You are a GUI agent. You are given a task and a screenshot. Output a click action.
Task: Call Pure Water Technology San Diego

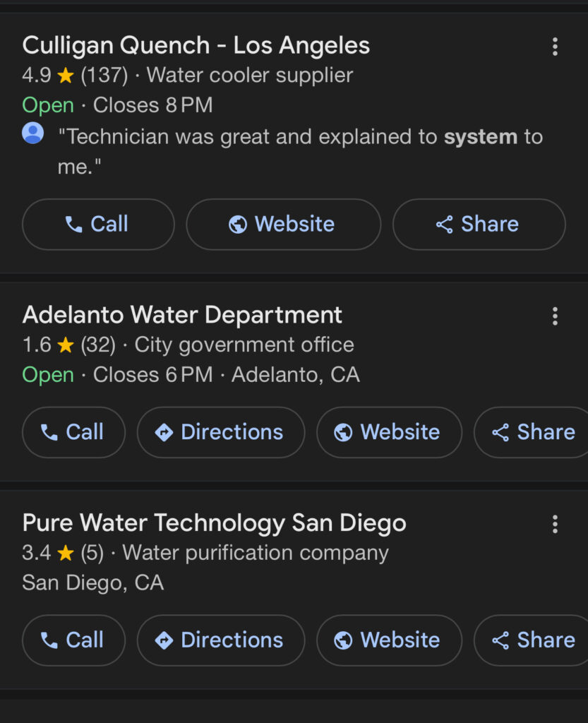tap(73, 640)
